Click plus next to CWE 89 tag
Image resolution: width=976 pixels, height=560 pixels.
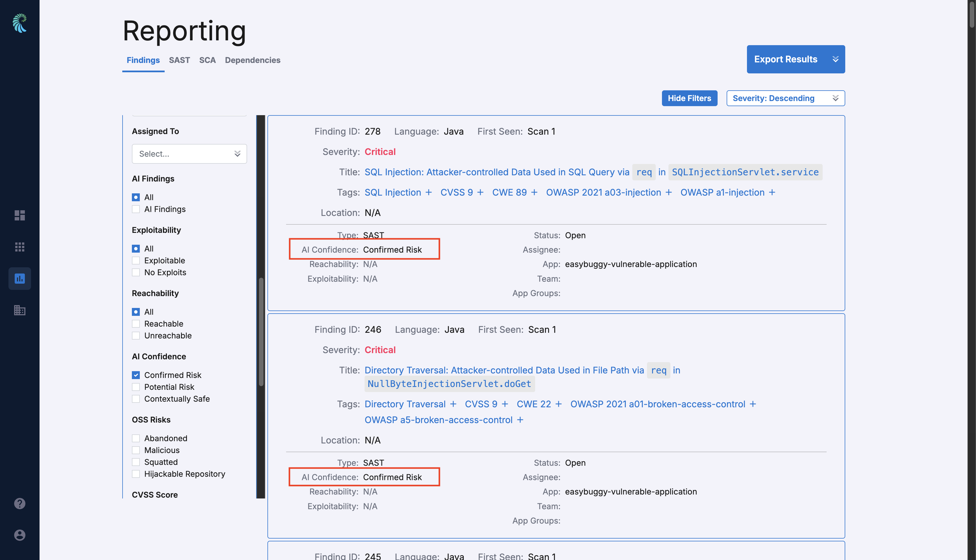(534, 192)
